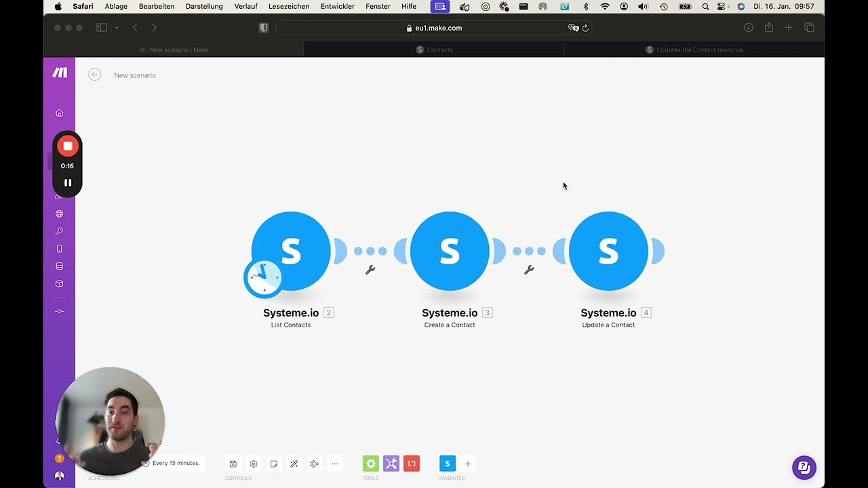The width and height of the screenshot is (868, 488).
Task: Open the Fenster menu
Action: pyautogui.click(x=378, y=6)
